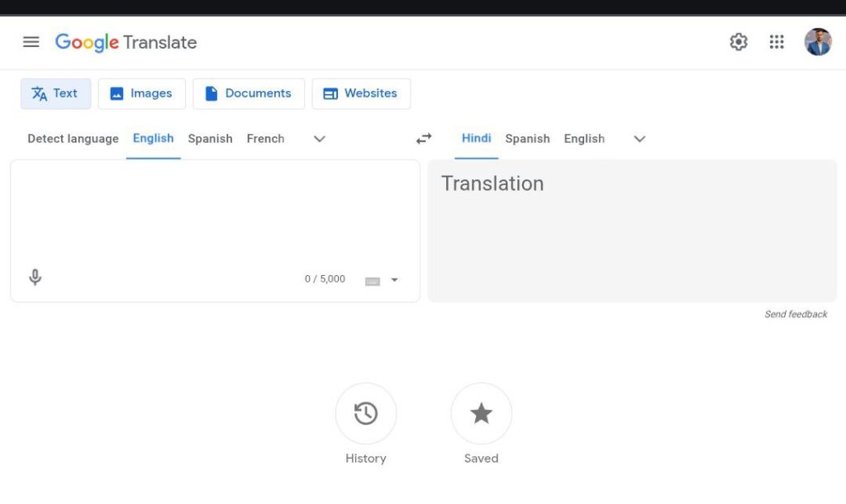846x504 pixels.
Task: Start voice input with microphone icon
Action: 35,278
